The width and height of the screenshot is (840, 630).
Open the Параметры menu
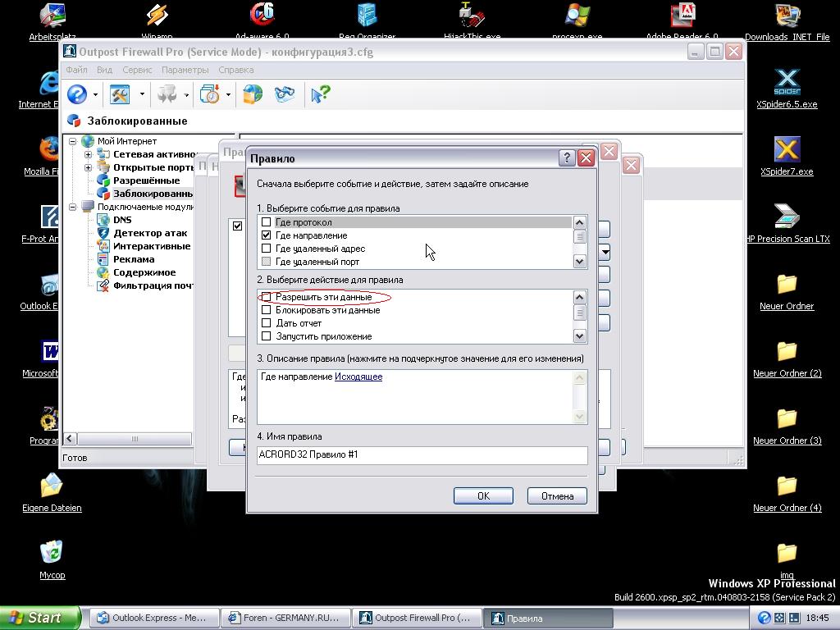pos(185,71)
